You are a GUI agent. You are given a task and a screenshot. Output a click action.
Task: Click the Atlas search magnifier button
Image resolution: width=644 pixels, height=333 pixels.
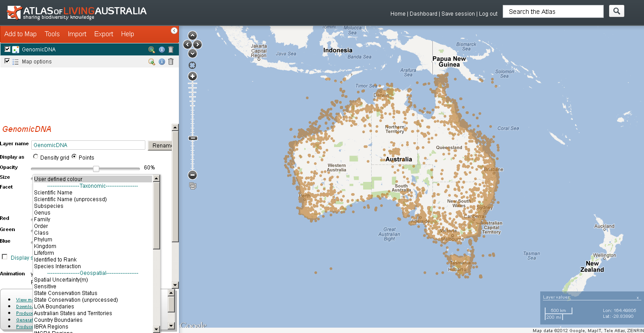(x=616, y=11)
